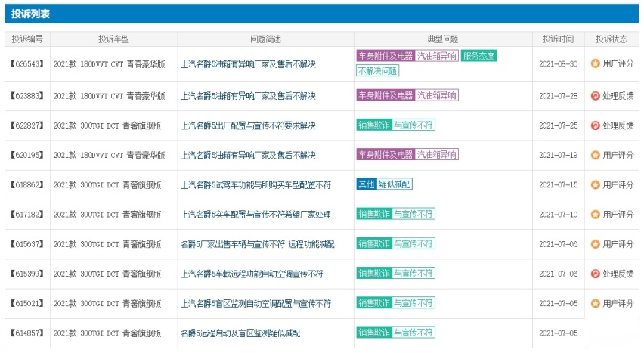This screenshot has height=353, width=644.
Task: Click the 投诉状态 column header
Action: (x=611, y=39)
